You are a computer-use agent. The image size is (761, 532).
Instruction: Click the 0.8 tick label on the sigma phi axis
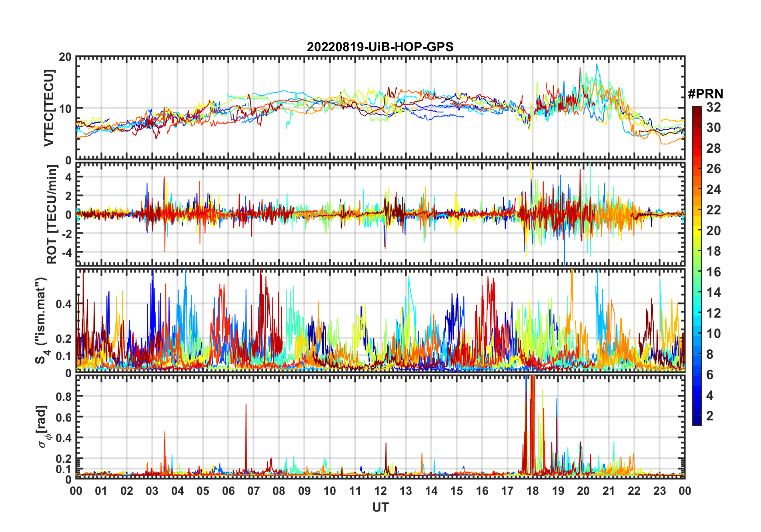(64, 396)
